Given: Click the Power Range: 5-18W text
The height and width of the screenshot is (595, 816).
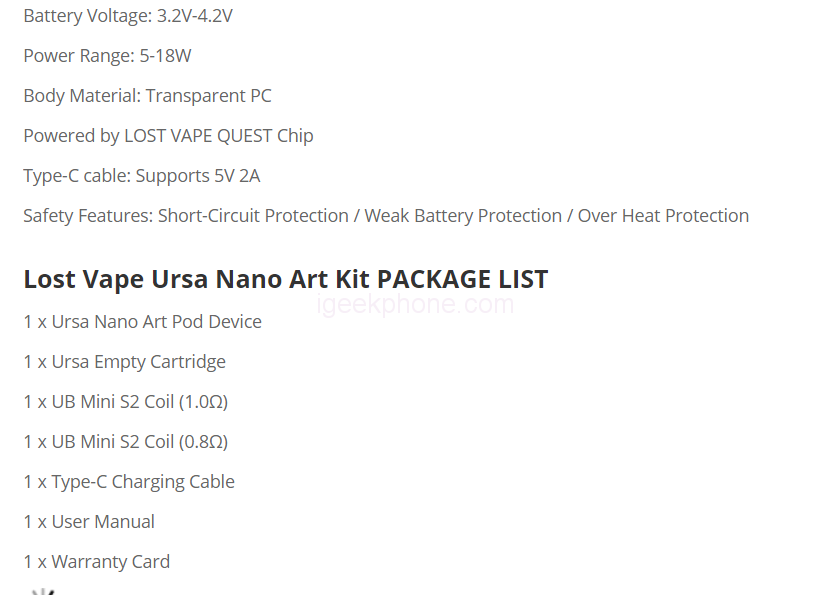Looking at the screenshot, I should (107, 56).
